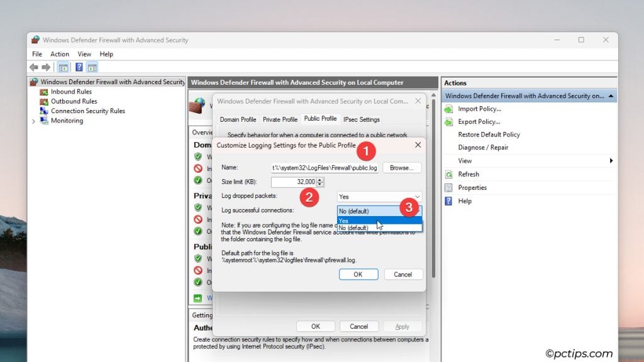Click the Show/Hide Console Tree toolbar icon
Image resolution: width=644 pixels, height=362 pixels.
click(63, 67)
